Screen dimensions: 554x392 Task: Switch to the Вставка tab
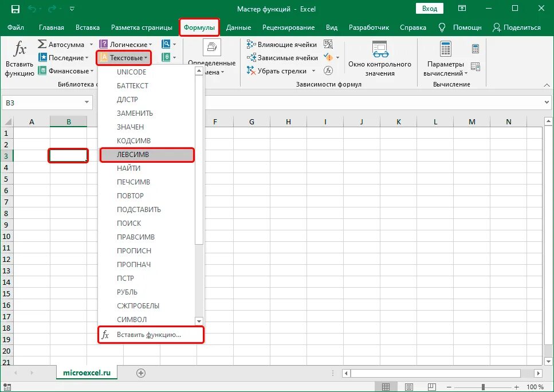pos(88,27)
